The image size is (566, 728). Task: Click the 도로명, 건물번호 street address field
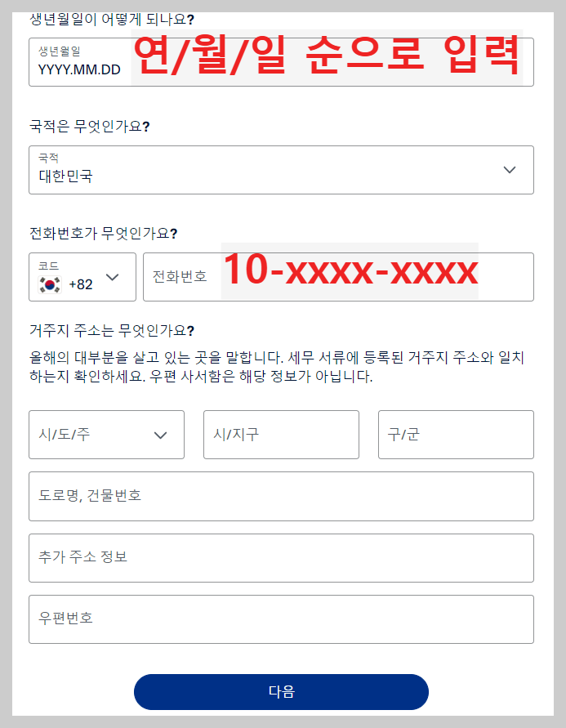281,496
